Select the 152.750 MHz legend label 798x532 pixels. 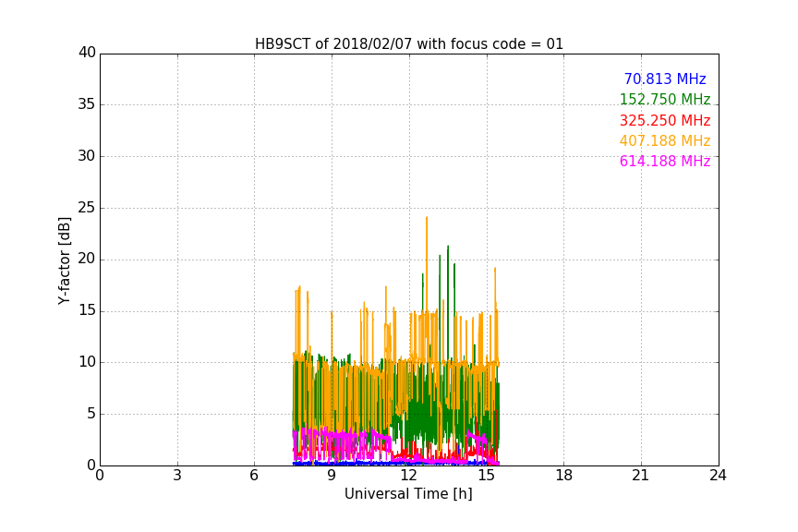(665, 99)
